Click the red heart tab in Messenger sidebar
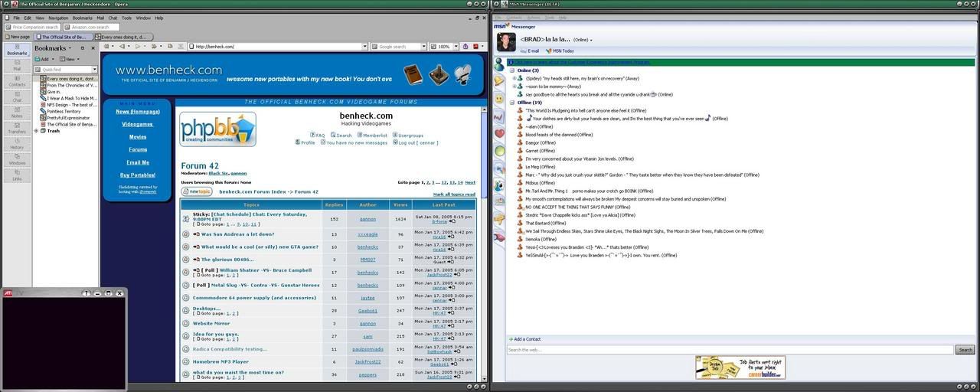 coord(499,133)
